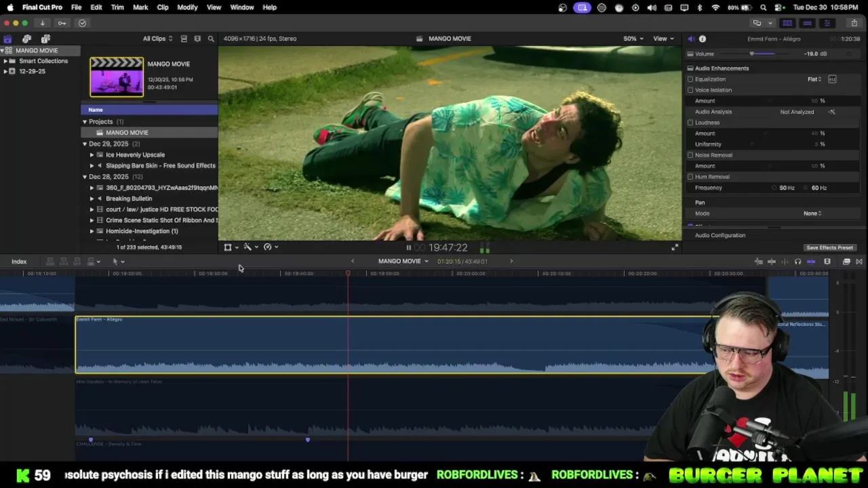Open macOS Spotlight search
This screenshot has height=488, width=868.
tap(764, 7)
